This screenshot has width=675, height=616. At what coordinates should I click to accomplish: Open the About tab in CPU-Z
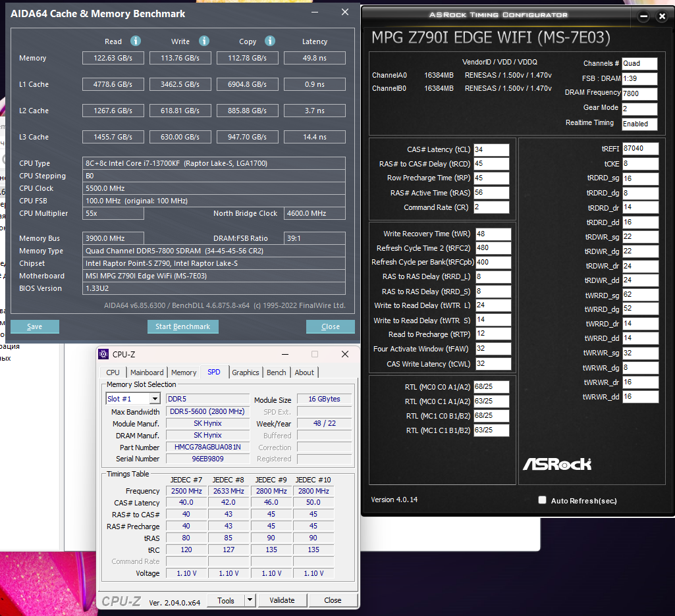(304, 372)
